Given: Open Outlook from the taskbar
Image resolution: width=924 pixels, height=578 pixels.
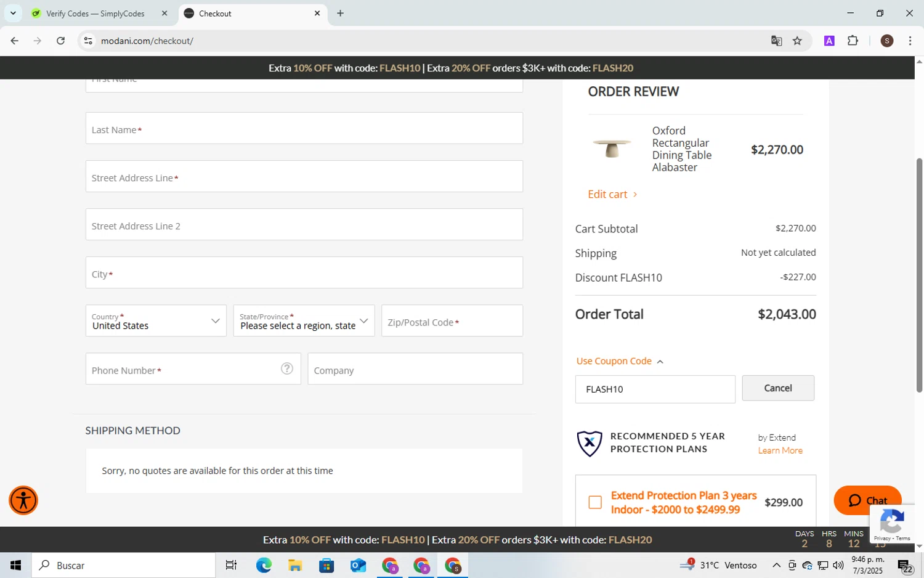Looking at the screenshot, I should coord(358,565).
